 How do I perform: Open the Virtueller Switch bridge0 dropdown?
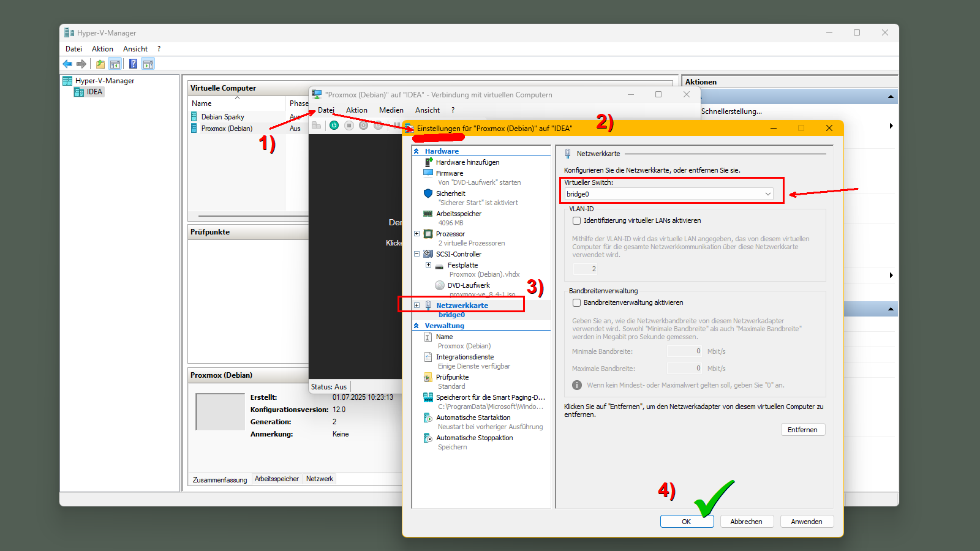coord(668,194)
